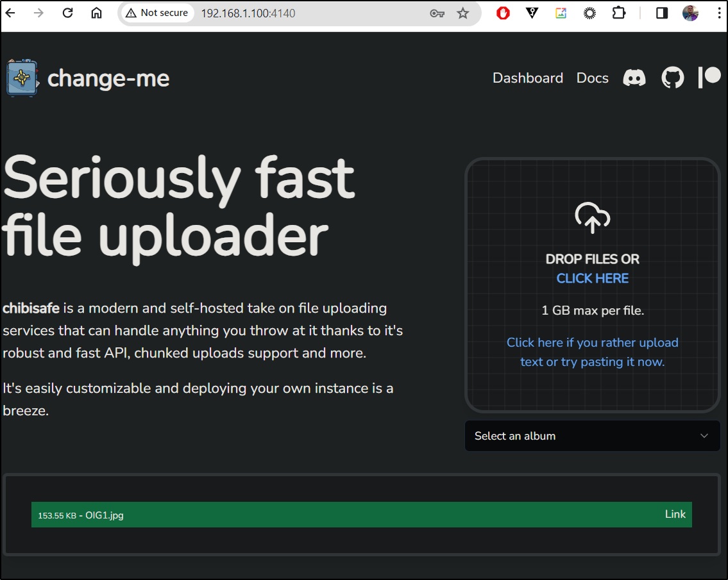Open the Select an album dropdown
The width and height of the screenshot is (728, 580).
click(593, 436)
